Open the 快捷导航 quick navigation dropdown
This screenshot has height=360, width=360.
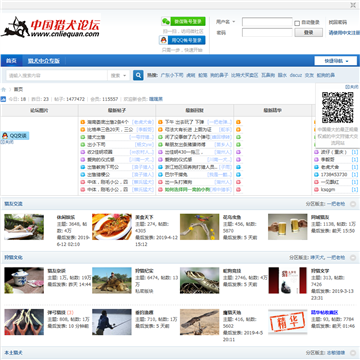tap(336, 61)
